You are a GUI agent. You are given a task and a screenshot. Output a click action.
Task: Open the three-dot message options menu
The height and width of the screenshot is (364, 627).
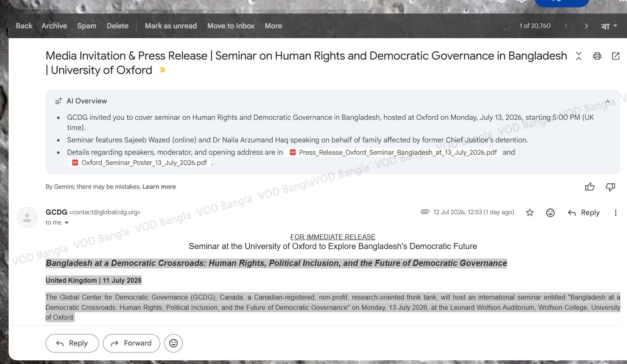(x=615, y=213)
